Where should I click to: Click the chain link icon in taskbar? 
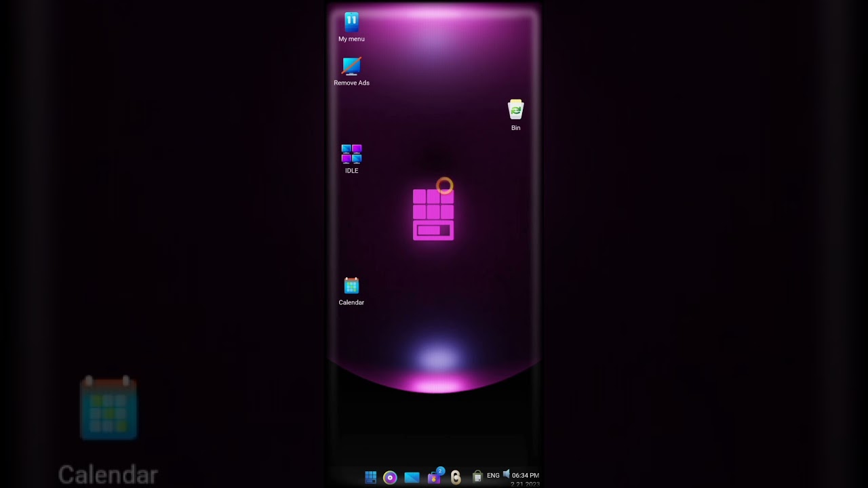(x=456, y=478)
